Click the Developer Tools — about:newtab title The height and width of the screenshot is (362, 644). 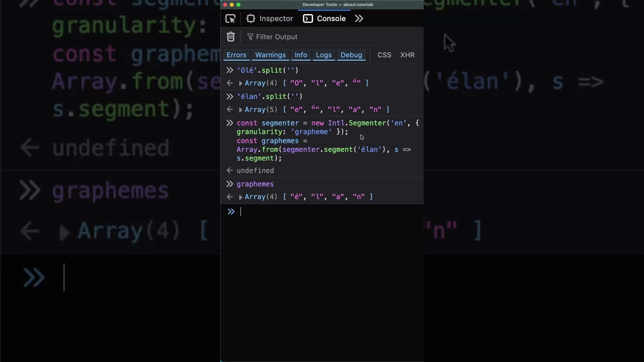tap(338, 5)
